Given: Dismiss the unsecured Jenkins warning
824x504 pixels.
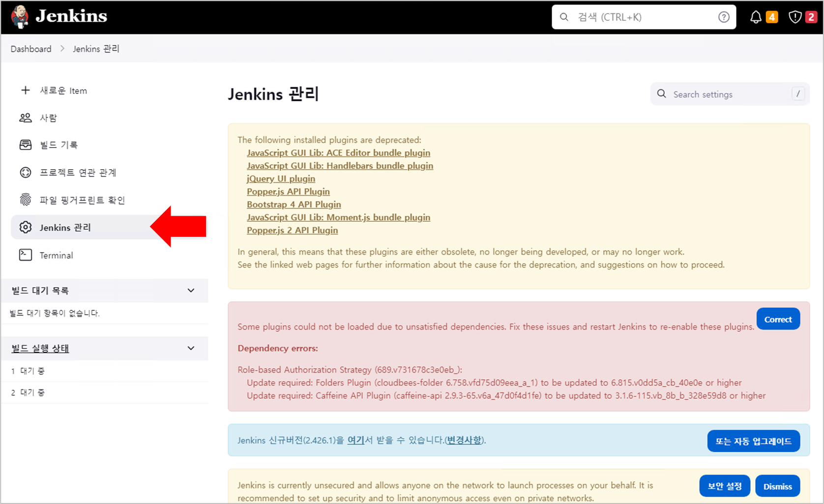Looking at the screenshot, I should (x=777, y=486).
